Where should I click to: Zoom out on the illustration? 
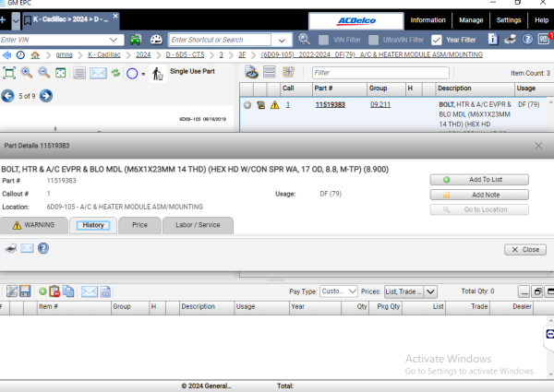click(43, 73)
